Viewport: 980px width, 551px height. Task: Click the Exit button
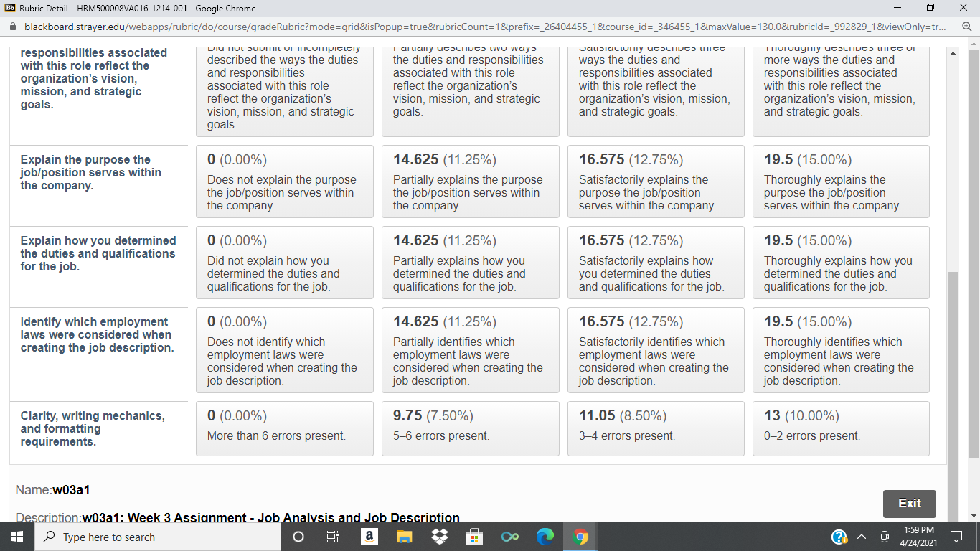click(909, 503)
